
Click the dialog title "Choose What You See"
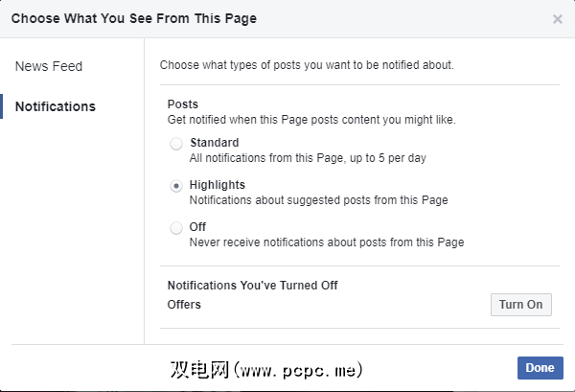pyautogui.click(x=133, y=18)
